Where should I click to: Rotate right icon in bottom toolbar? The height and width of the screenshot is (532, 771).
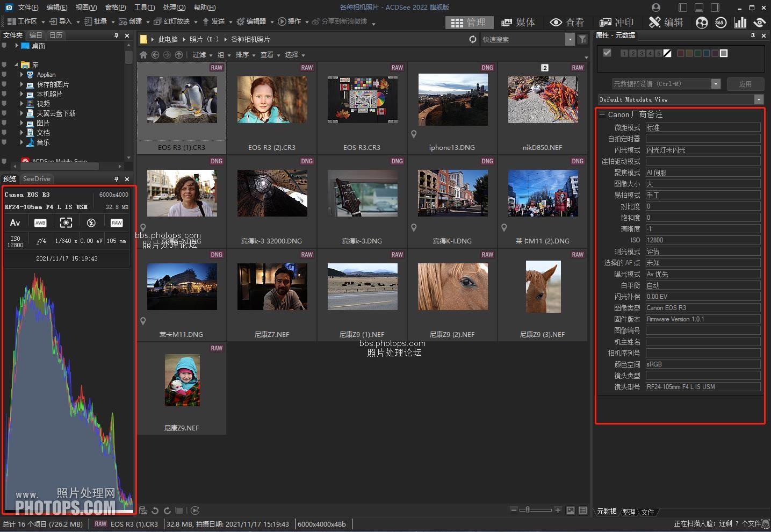(x=167, y=511)
